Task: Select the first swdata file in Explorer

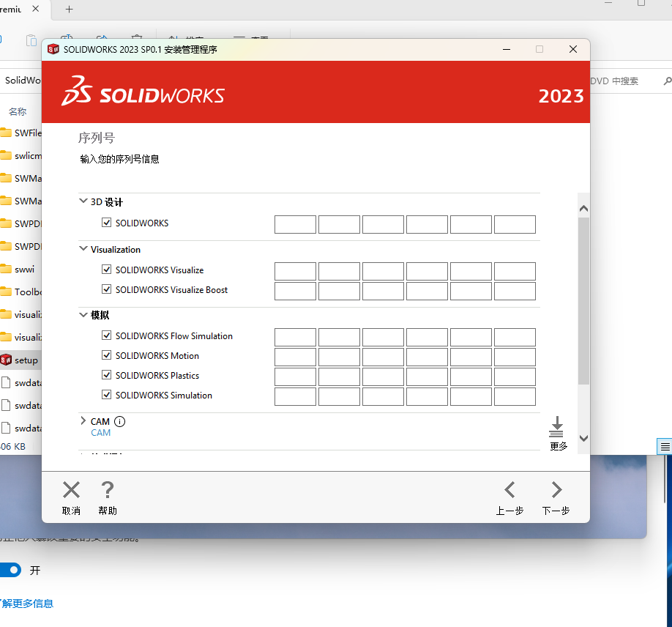Action: point(20,383)
